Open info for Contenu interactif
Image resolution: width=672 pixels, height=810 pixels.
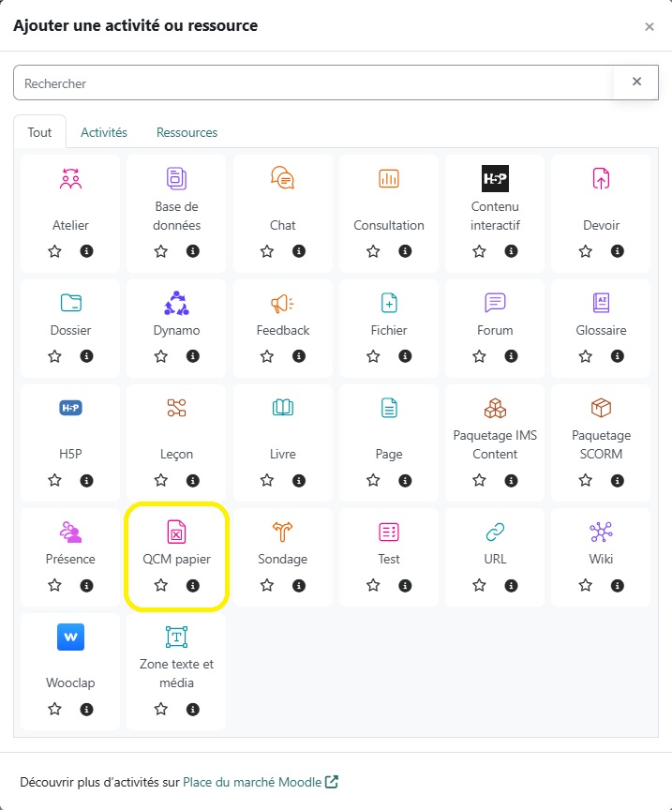(512, 251)
